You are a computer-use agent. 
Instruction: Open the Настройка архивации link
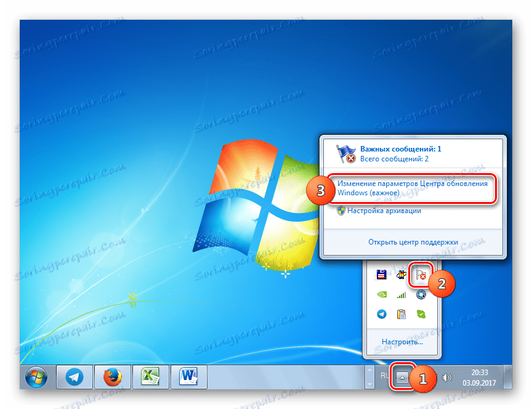click(384, 211)
